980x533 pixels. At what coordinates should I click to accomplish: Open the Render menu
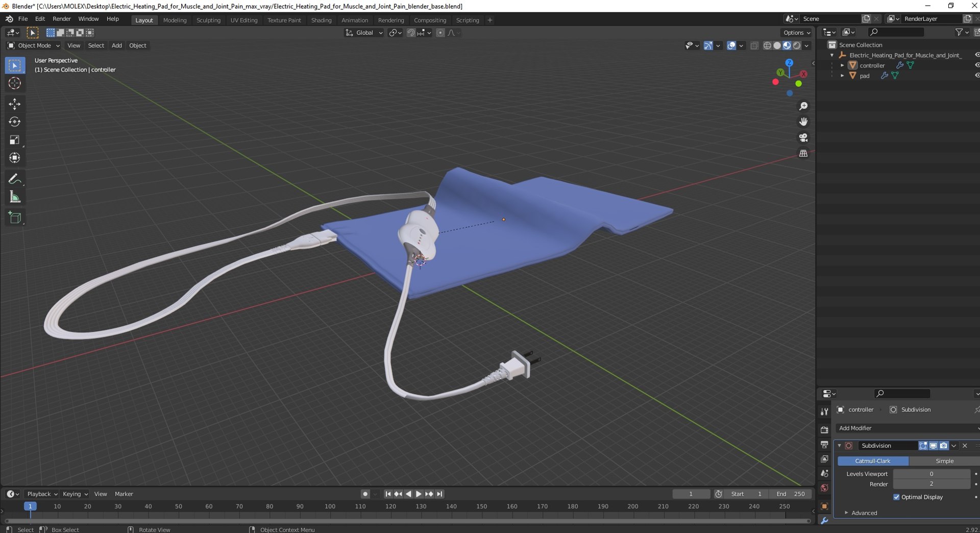pos(62,19)
